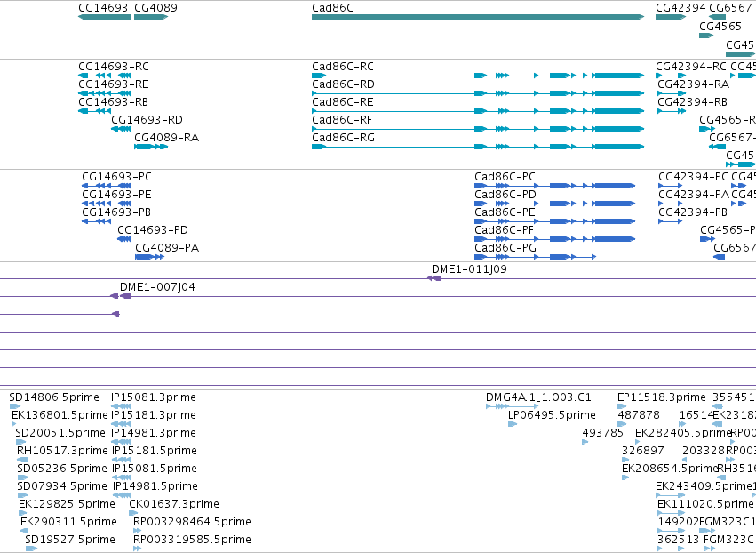This screenshot has height=553, width=756.
Task: Open protein CG42394-PB
Action: coord(670,221)
